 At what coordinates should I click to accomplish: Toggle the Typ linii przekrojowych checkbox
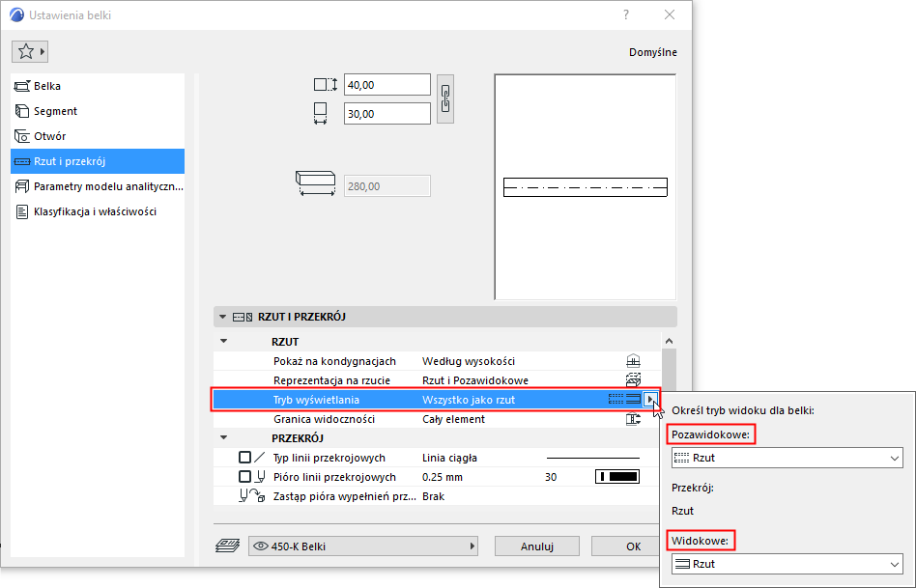click(244, 458)
